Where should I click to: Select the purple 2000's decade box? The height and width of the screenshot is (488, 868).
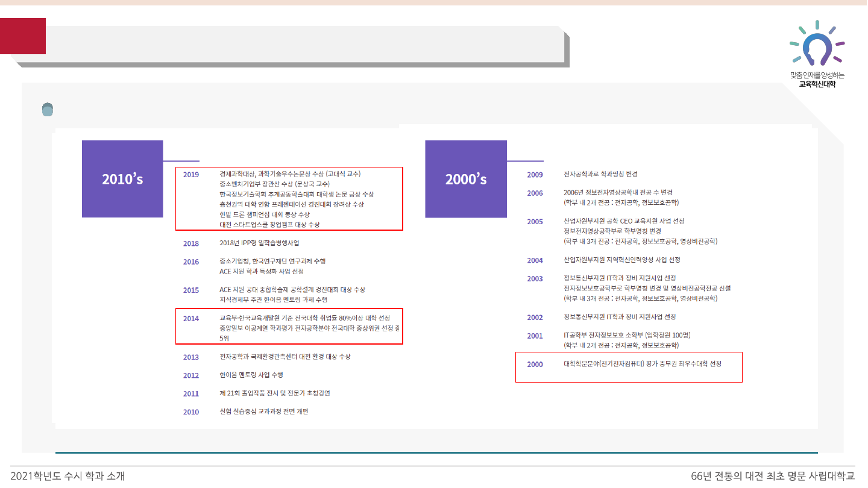[x=466, y=179]
